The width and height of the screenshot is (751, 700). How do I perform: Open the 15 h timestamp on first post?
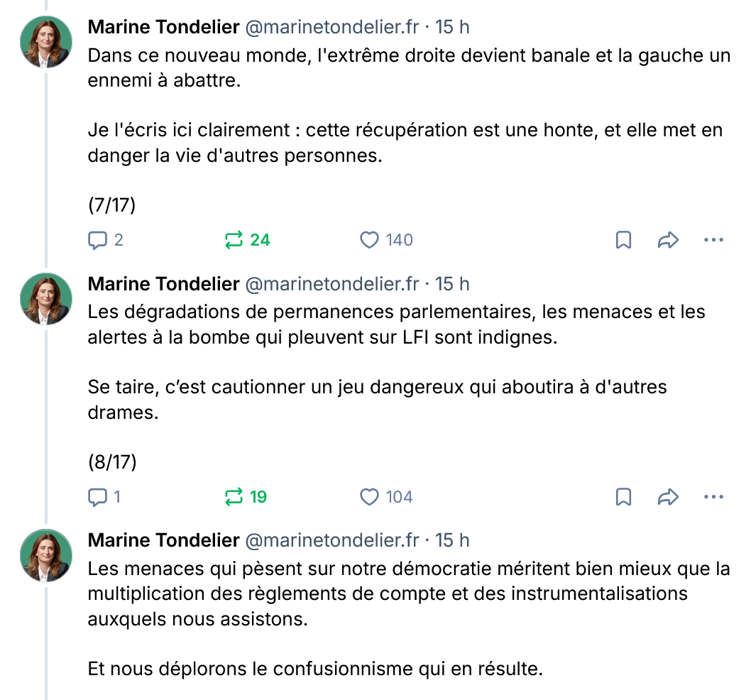point(452,28)
